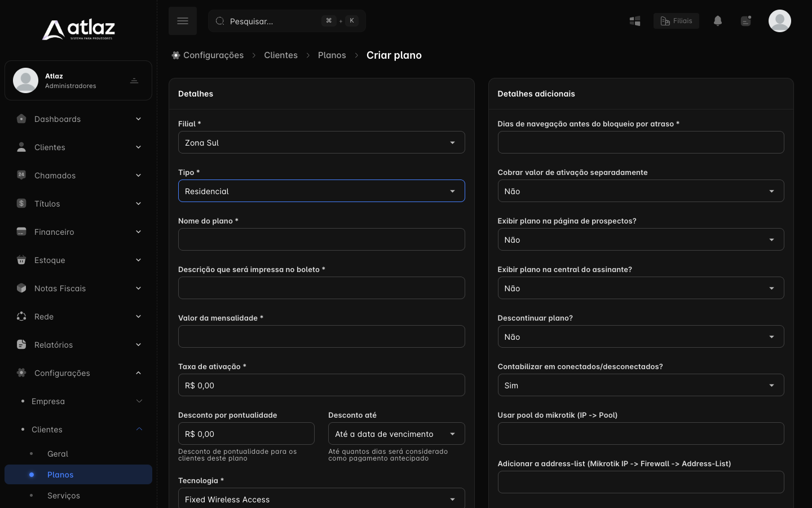
Task: Open the Filial dropdown showing Zona Sul
Action: pyautogui.click(x=321, y=142)
